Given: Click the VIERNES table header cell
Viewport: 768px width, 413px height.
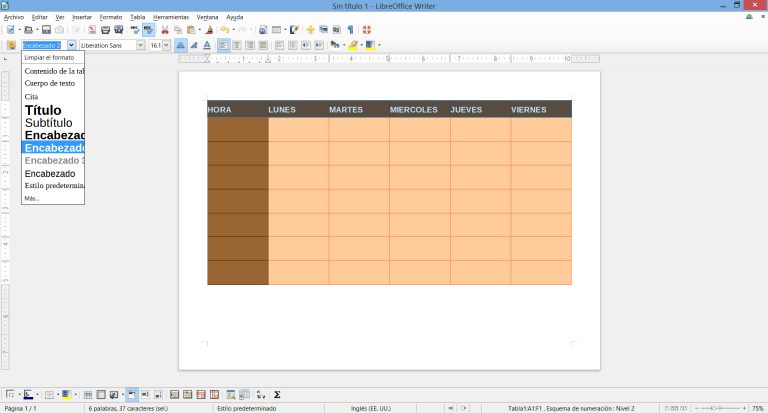Looking at the screenshot, I should 541,109.
